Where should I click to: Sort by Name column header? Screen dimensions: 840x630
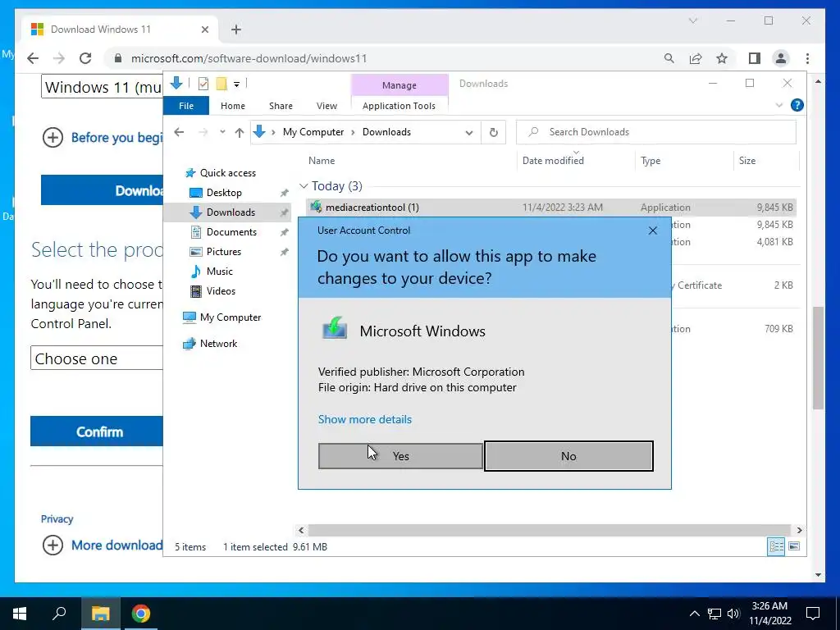tap(322, 161)
